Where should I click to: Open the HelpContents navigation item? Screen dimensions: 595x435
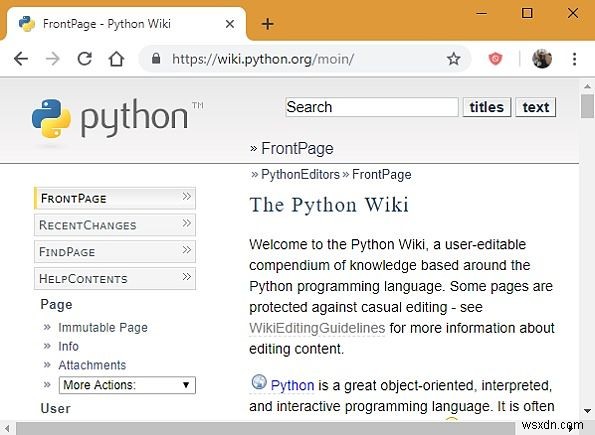[115, 278]
